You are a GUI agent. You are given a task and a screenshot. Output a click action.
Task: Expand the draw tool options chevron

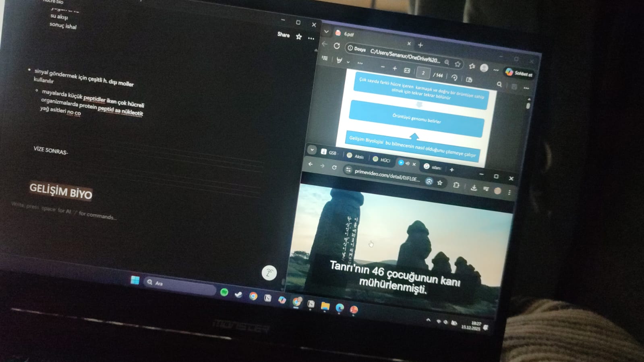(x=348, y=62)
